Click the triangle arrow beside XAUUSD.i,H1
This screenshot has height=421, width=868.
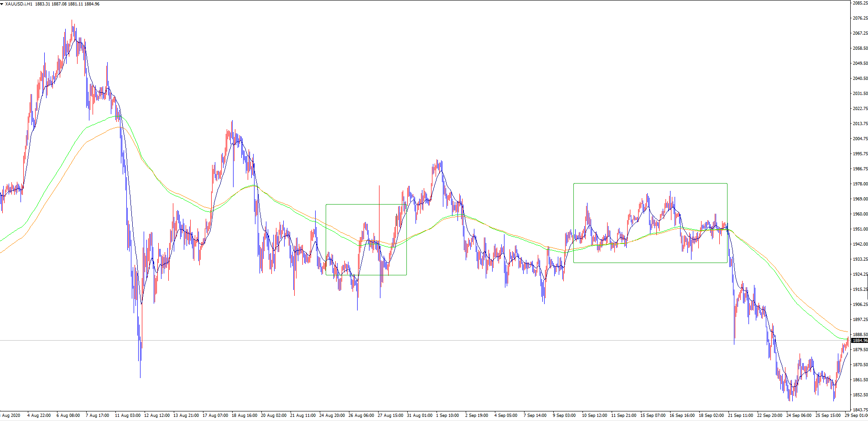2,4
